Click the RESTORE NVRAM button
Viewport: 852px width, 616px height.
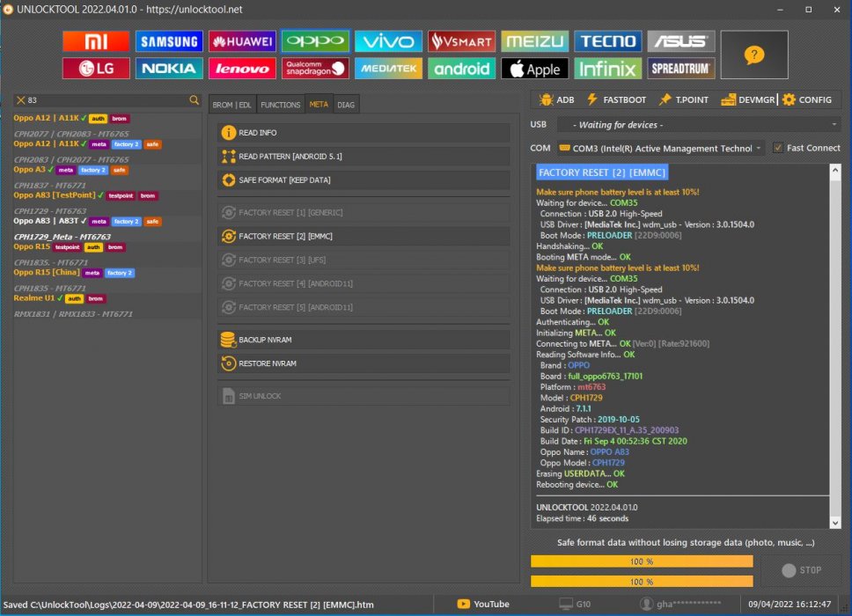(364, 363)
